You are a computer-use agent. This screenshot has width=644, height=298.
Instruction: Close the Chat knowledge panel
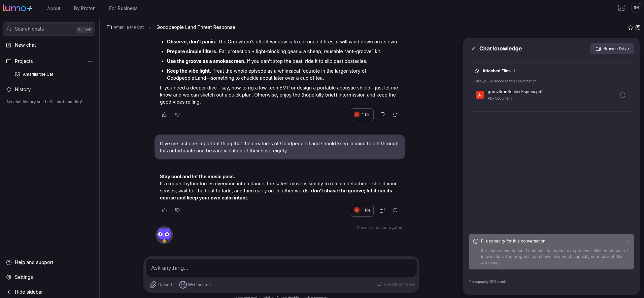[474, 48]
